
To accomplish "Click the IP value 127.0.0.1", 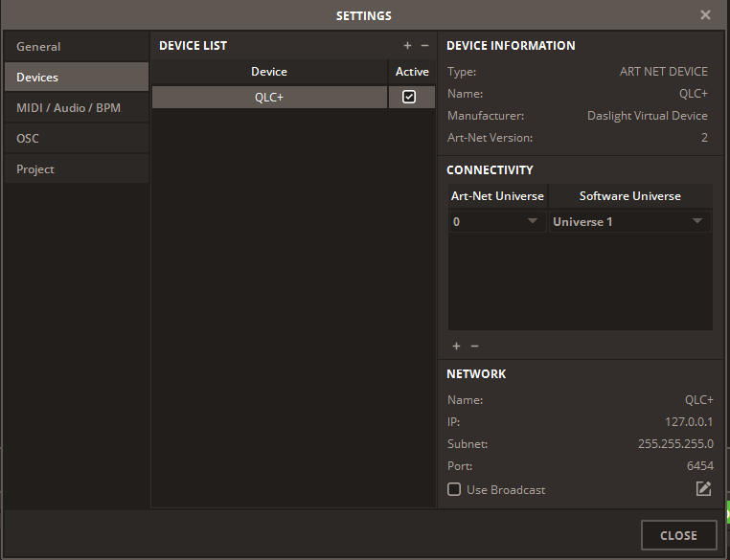I will point(689,422).
